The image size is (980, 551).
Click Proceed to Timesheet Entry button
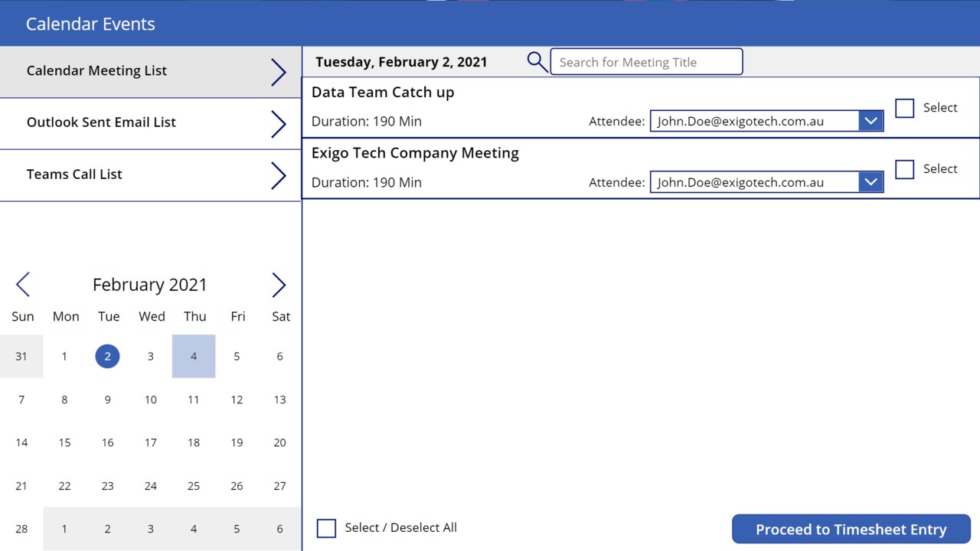click(x=851, y=529)
